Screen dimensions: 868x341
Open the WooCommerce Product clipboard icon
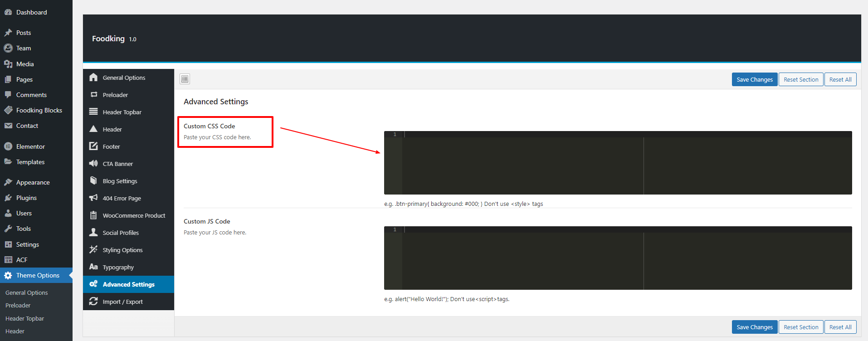(93, 215)
